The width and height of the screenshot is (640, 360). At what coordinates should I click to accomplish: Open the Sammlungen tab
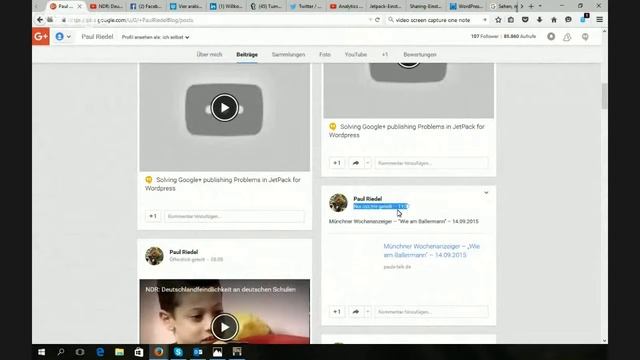288,54
